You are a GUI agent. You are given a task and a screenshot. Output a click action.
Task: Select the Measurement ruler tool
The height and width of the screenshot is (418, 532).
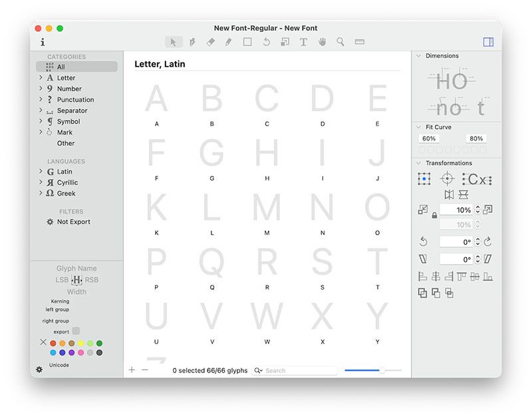[x=359, y=42]
